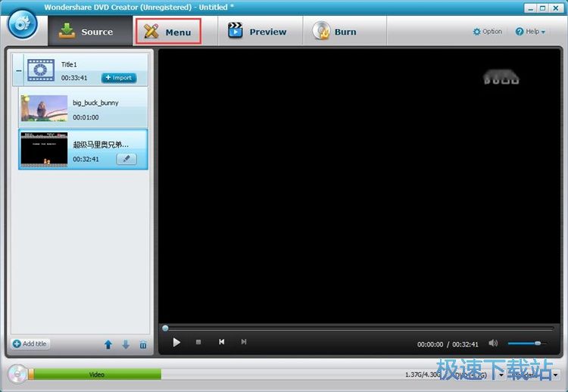The image size is (568, 392).
Task: Mute audio with the speaker icon
Action: [x=494, y=343]
